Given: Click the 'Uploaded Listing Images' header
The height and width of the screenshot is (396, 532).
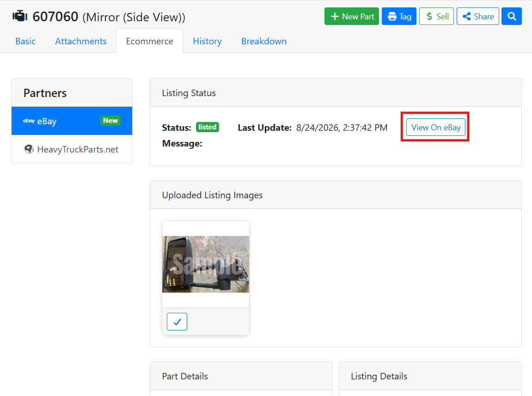Looking at the screenshot, I should (336, 195).
